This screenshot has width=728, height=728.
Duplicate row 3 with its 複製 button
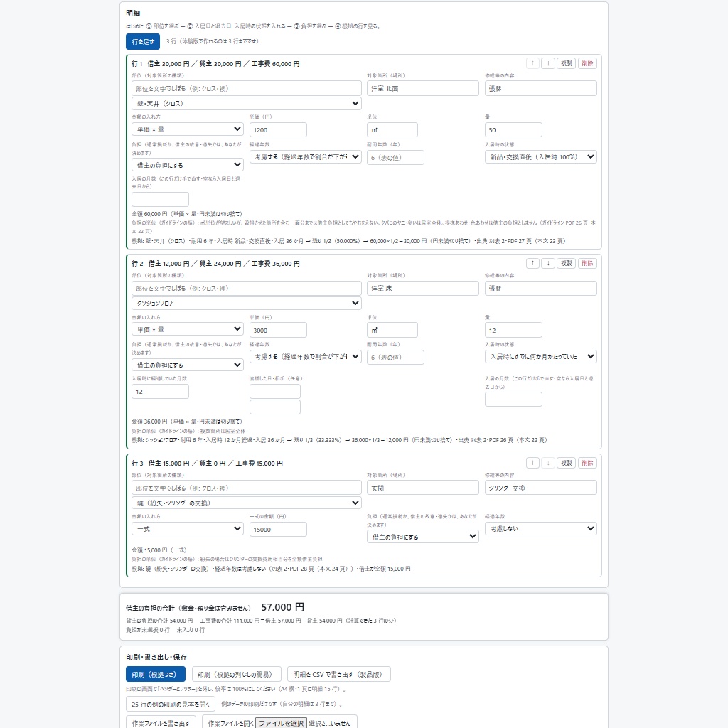tap(567, 463)
